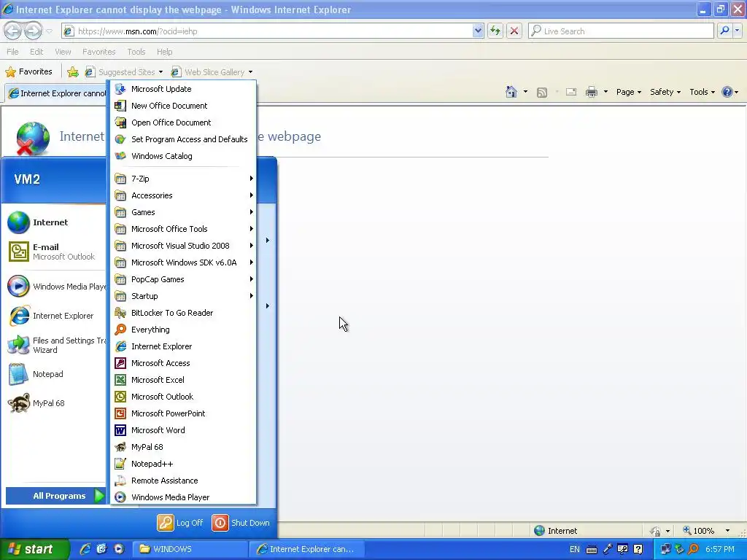This screenshot has height=560, width=747.
Task: Click the address bar URL field
Action: point(273,31)
